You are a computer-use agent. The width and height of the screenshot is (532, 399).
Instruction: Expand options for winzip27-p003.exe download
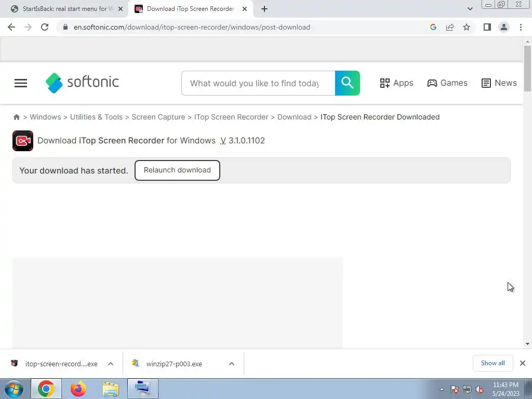point(232,364)
